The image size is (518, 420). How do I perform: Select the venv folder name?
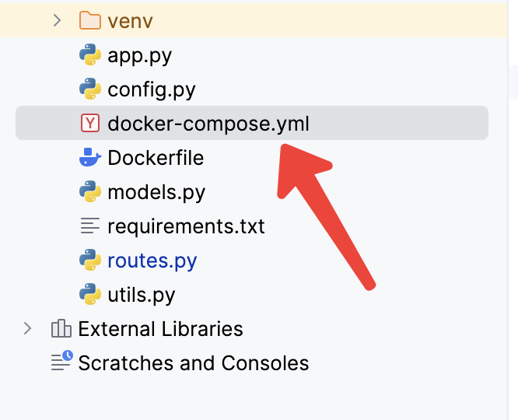[130, 21]
